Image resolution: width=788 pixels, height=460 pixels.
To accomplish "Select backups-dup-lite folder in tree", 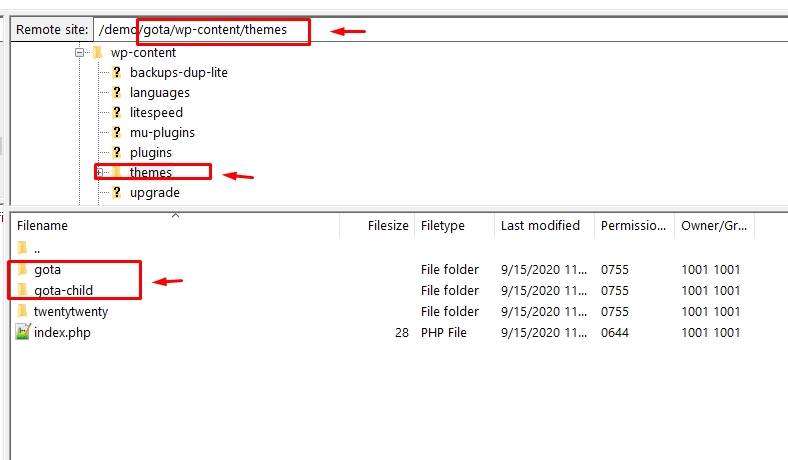I will click(178, 72).
